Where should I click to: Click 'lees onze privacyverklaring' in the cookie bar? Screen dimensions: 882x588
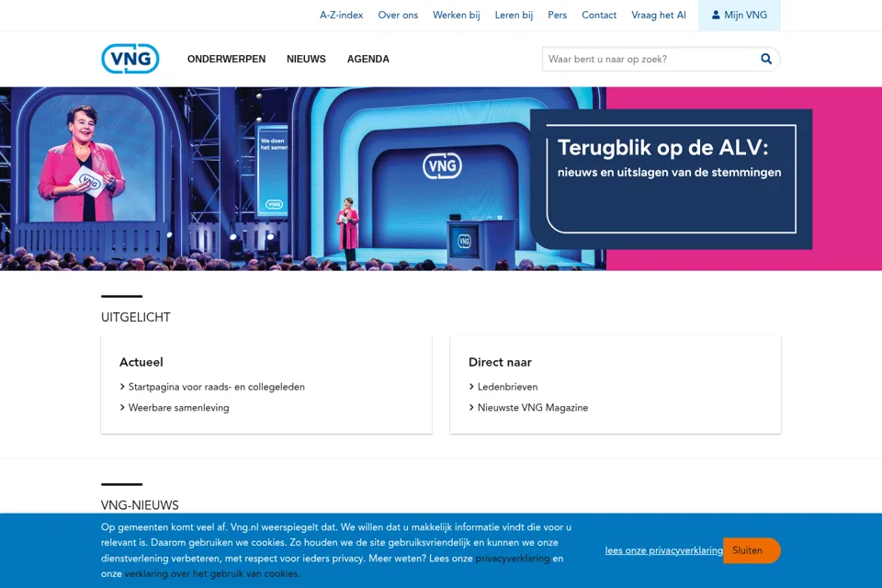pyautogui.click(x=663, y=551)
